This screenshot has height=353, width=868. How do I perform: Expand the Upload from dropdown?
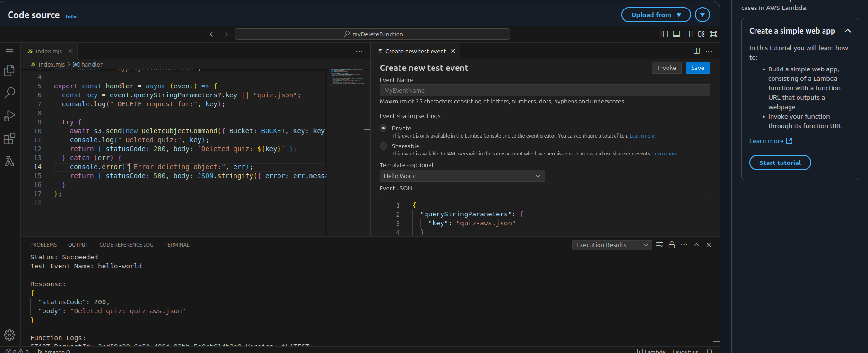coord(656,15)
